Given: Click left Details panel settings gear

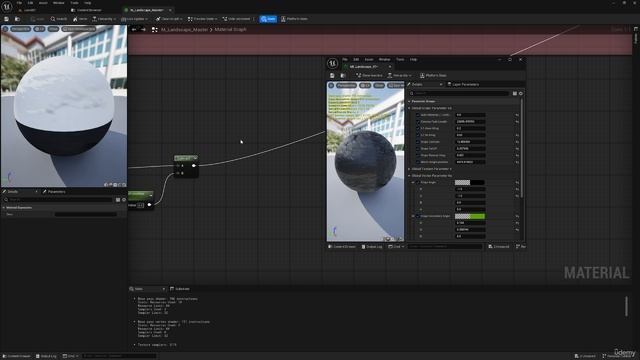Looking at the screenshot, I should click(x=124, y=200).
